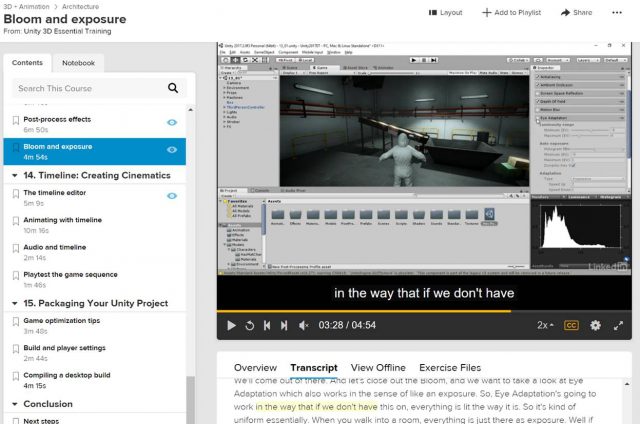Screen dimensions: 640x424
Task: Open the Architecture breadcrumb link
Action: click(x=80, y=7)
